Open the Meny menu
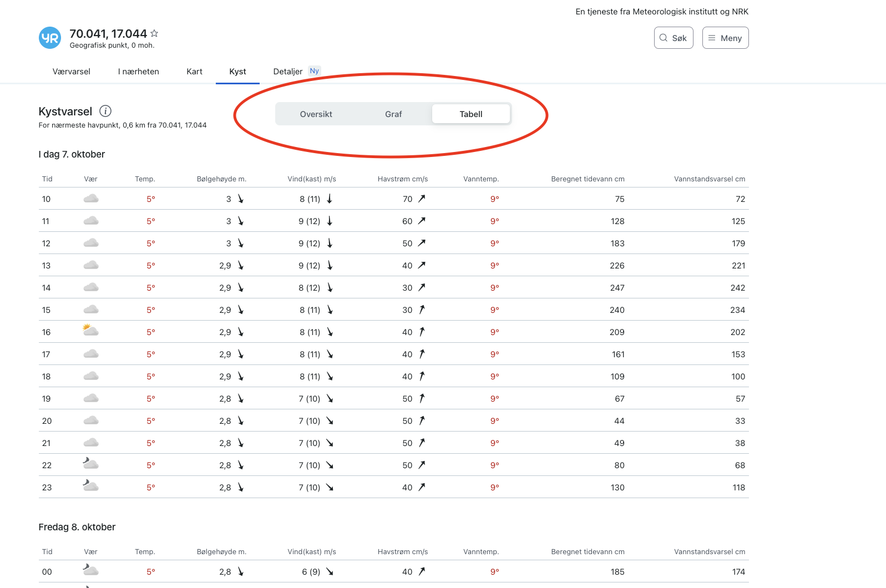Viewport: 886px width, 588px height. coord(725,38)
